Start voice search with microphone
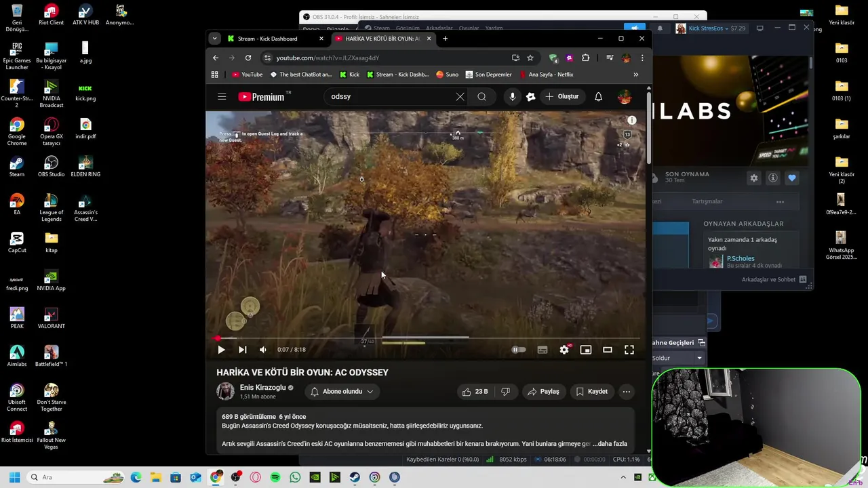 512,97
